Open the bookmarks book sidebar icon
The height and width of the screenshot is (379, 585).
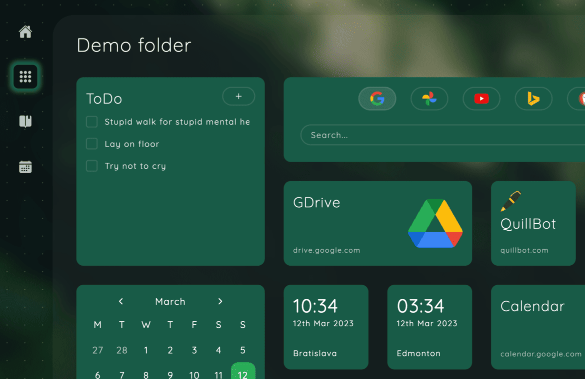point(25,122)
